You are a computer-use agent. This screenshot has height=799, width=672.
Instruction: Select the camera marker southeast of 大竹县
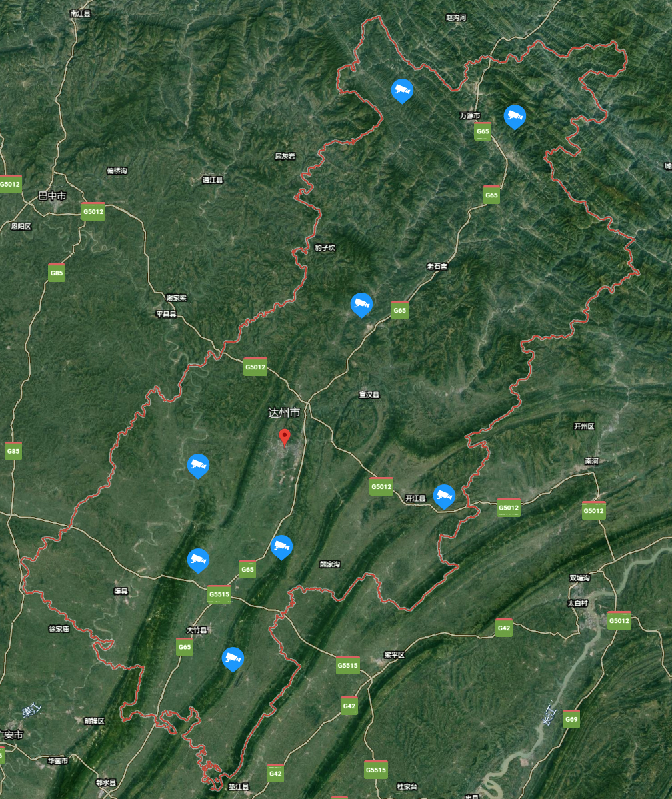[x=233, y=659]
